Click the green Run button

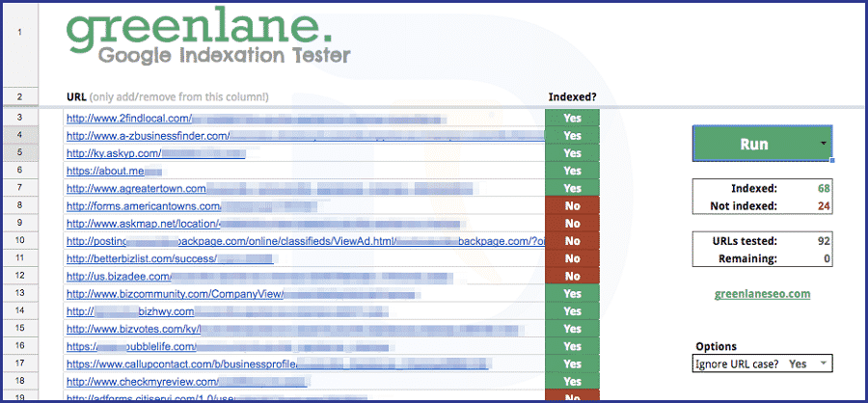click(762, 144)
